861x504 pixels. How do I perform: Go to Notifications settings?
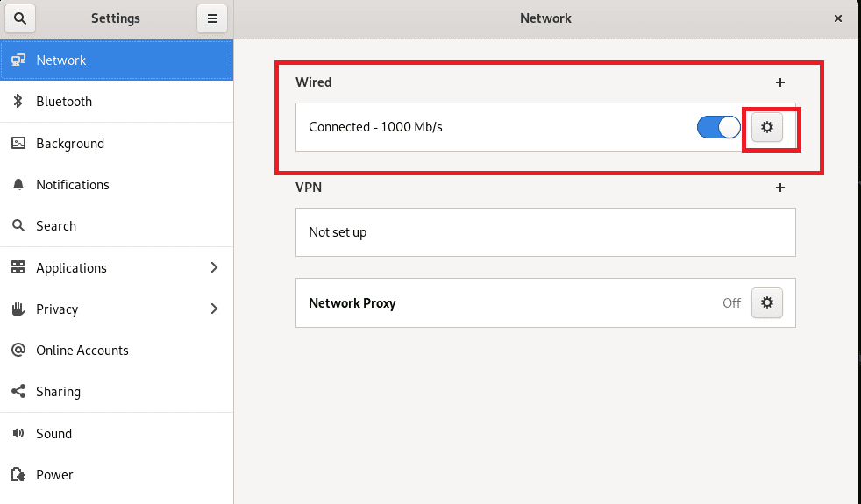tap(73, 185)
